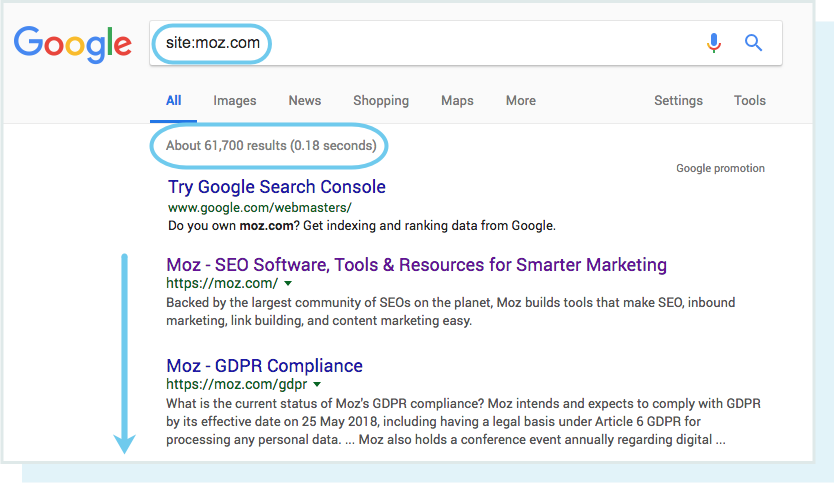The image size is (834, 483).
Task: Open the Moz - GDPR Compliance result
Action: [x=265, y=365]
